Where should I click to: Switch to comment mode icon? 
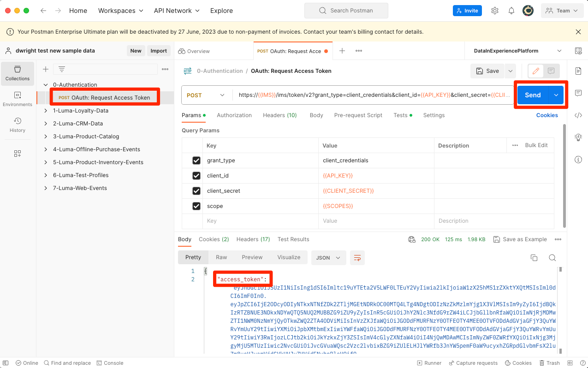click(551, 71)
